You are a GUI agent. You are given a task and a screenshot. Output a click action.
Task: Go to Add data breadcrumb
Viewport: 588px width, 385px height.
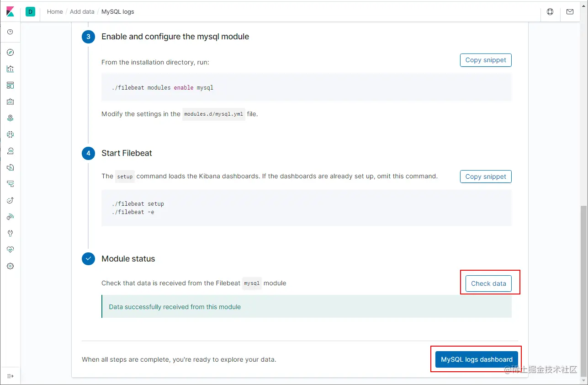pos(82,12)
